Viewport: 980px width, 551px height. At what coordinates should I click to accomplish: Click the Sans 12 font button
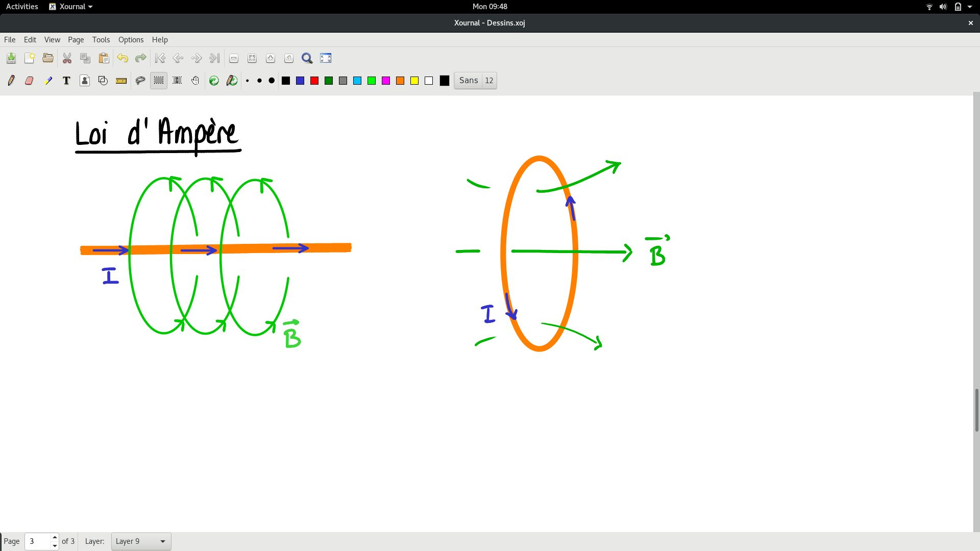click(x=475, y=81)
